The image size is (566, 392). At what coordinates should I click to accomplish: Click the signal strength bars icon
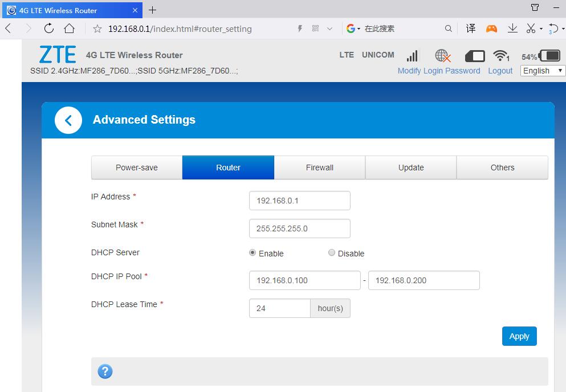(x=412, y=55)
